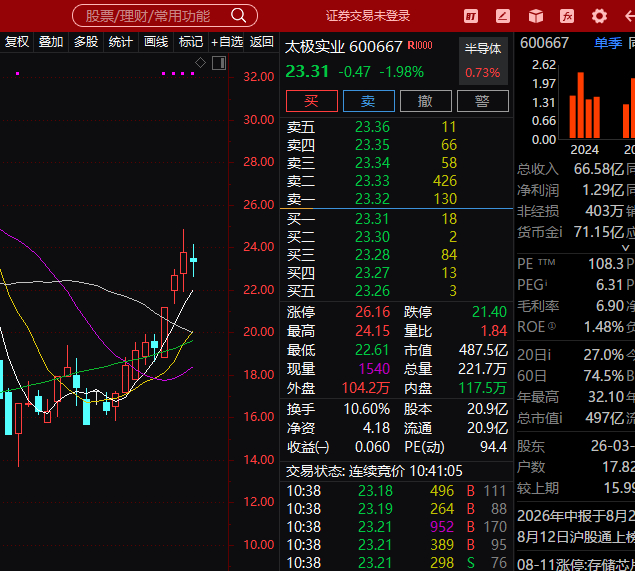Open the 画线 drawing menu

click(156, 42)
